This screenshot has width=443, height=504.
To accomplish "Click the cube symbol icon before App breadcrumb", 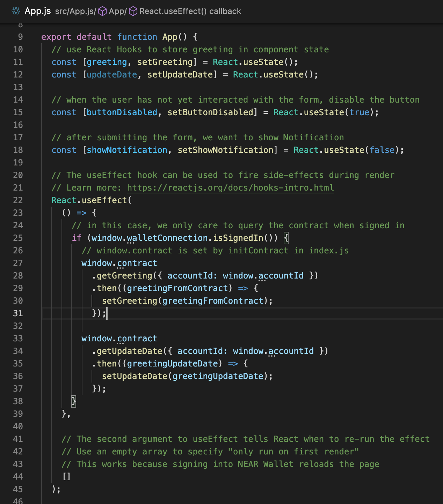I will (102, 11).
